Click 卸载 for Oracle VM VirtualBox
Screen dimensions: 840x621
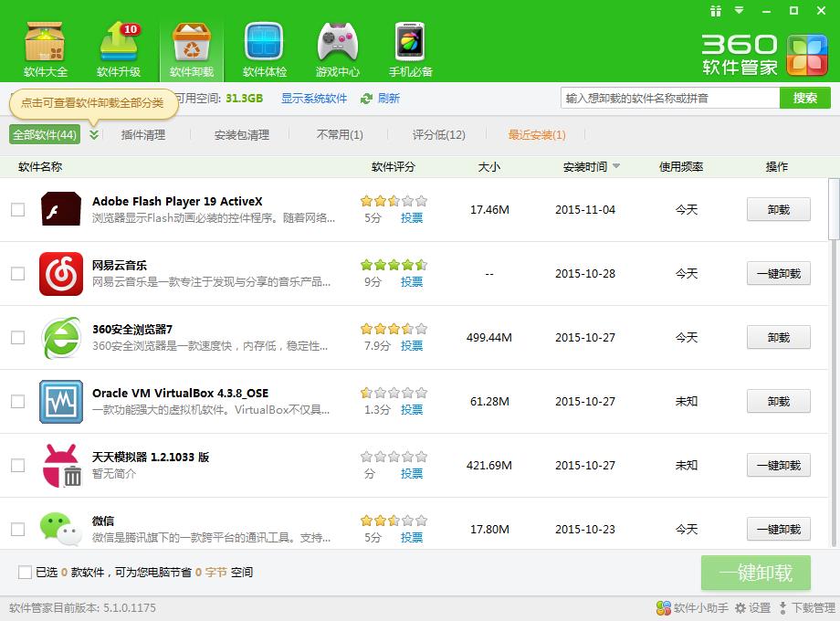pos(779,401)
